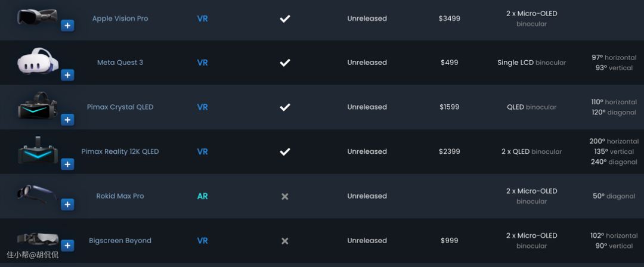Go to Pimax Crystal QLED details
The height and width of the screenshot is (267, 644).
click(x=120, y=107)
